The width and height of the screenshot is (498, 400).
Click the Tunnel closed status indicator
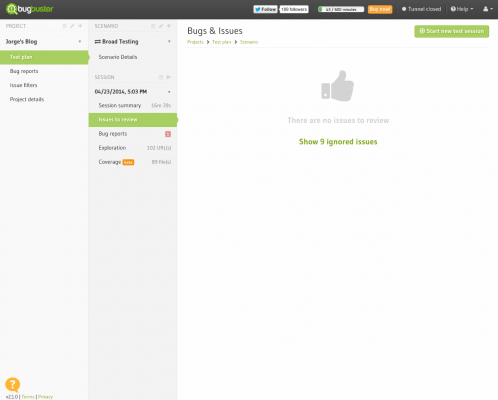click(x=421, y=9)
